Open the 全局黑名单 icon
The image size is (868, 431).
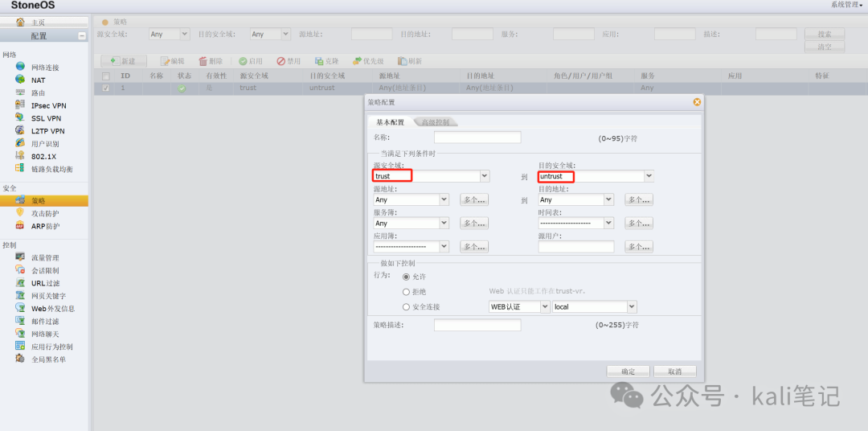pos(20,359)
